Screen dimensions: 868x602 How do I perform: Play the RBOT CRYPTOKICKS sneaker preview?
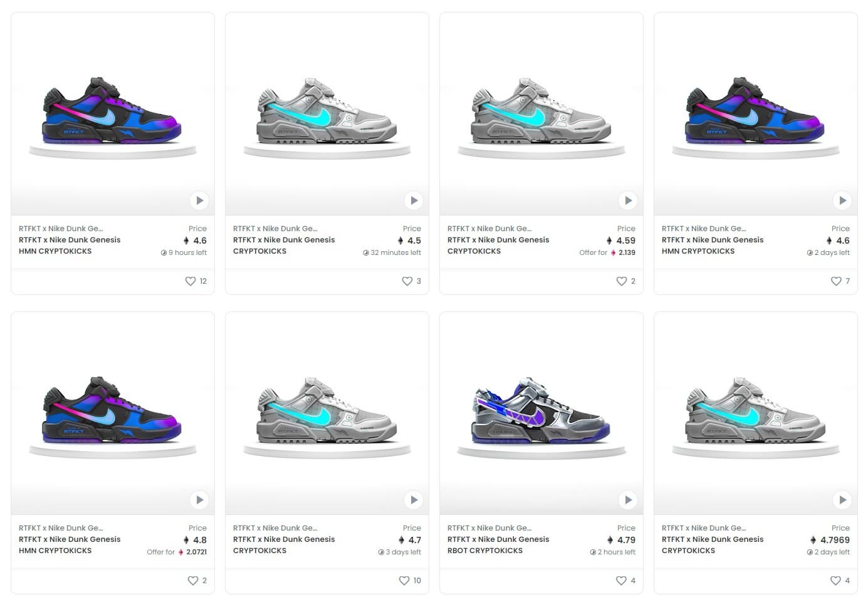click(x=628, y=500)
